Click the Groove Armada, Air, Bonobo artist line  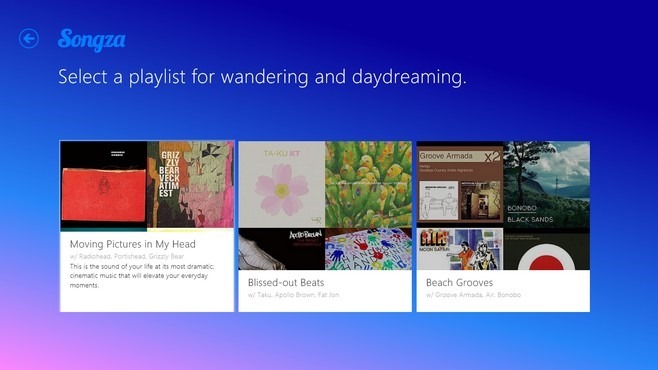(x=473, y=295)
